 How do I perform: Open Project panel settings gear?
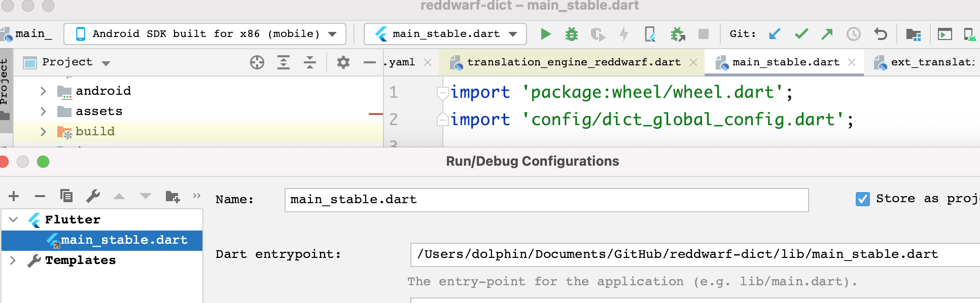point(343,62)
